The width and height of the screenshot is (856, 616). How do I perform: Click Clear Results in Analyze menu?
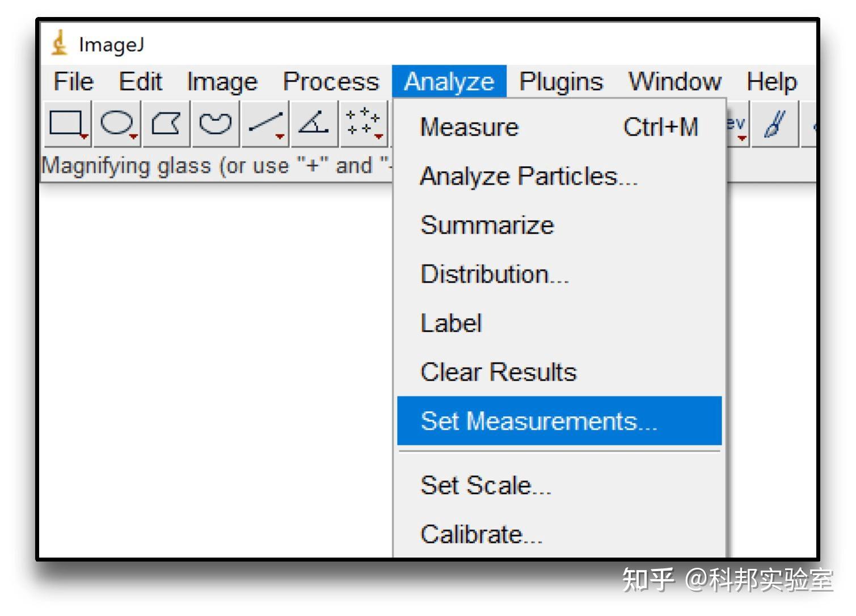pos(498,372)
